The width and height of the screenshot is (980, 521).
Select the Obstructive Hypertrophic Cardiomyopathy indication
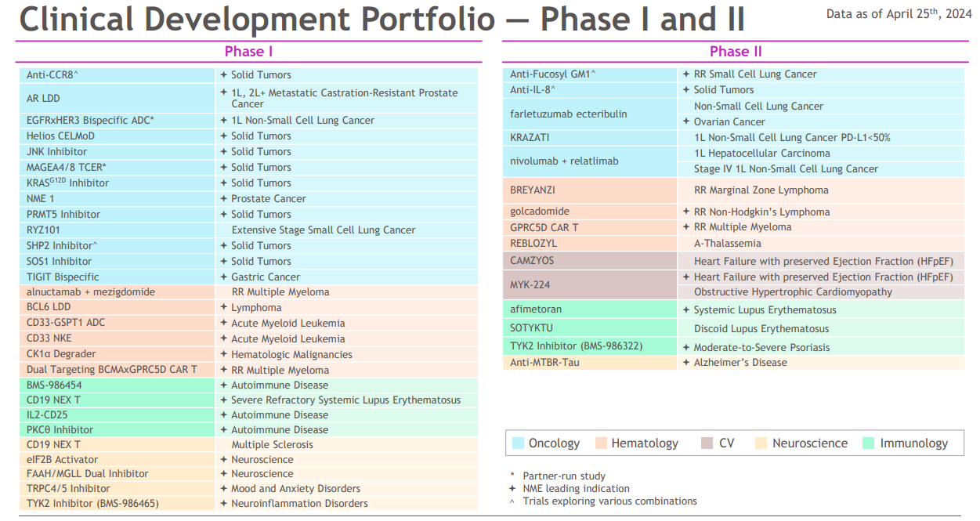click(793, 292)
